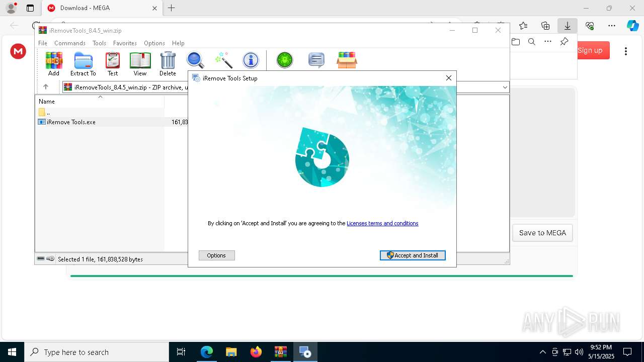The width and height of the screenshot is (644, 362).
Task: Open the volume control in tray
Action: (x=579, y=352)
